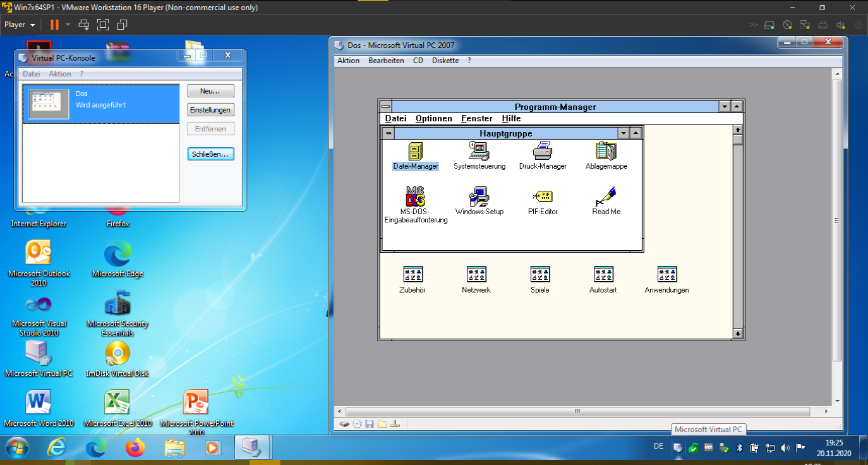The width and height of the screenshot is (868, 465).
Task: Open Aktion menu in Dos Virtual PC window
Action: pos(348,61)
